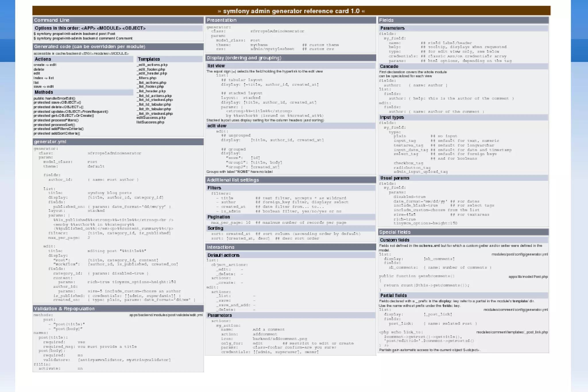Select the Interactions section header

[x=291, y=247]
